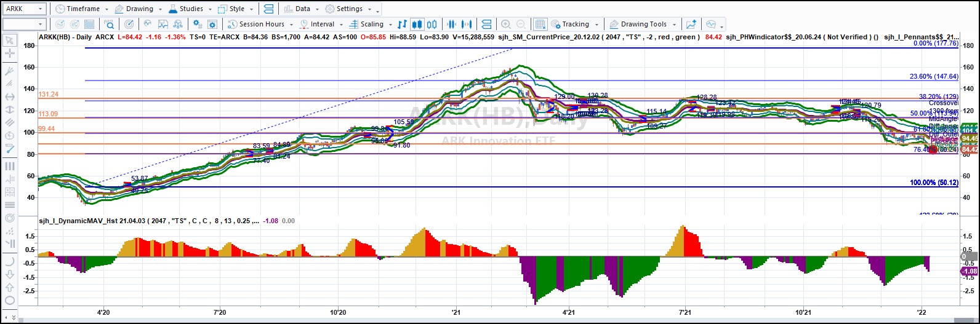Open the gear window properties icon
Screen dimensions: 980x324
click(x=212, y=25)
